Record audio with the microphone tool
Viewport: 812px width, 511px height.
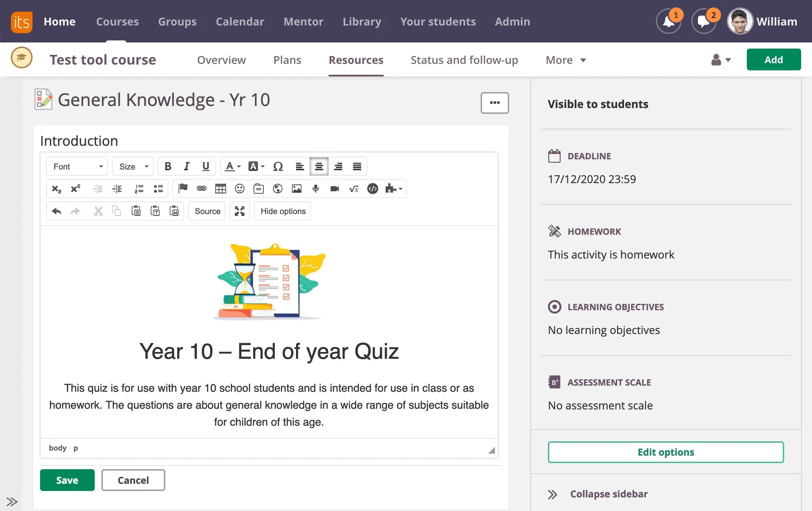(315, 189)
